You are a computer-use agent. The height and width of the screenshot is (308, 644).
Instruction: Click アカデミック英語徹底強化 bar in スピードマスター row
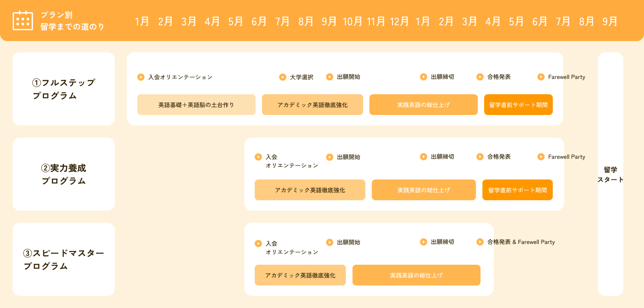[x=300, y=275]
